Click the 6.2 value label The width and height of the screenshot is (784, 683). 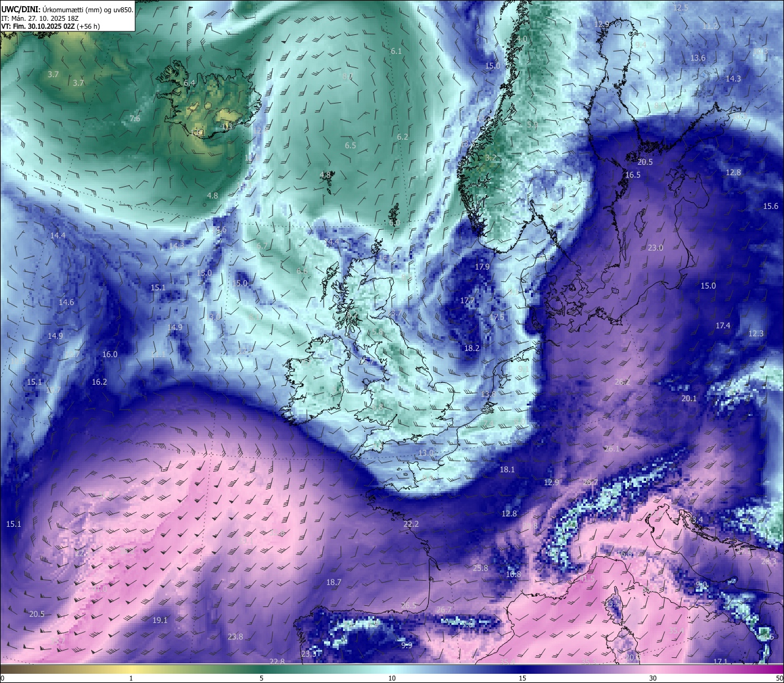tap(402, 137)
